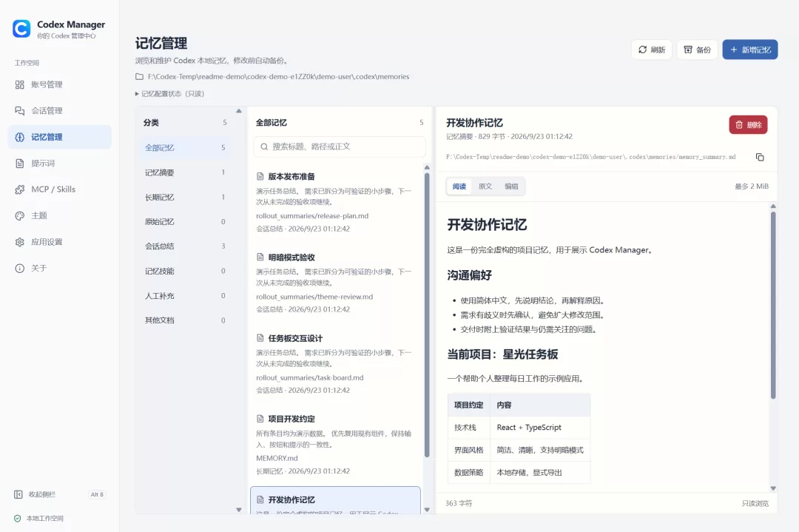799x532 pixels.
Task: Click the red 删除 delete button
Action: coord(748,125)
